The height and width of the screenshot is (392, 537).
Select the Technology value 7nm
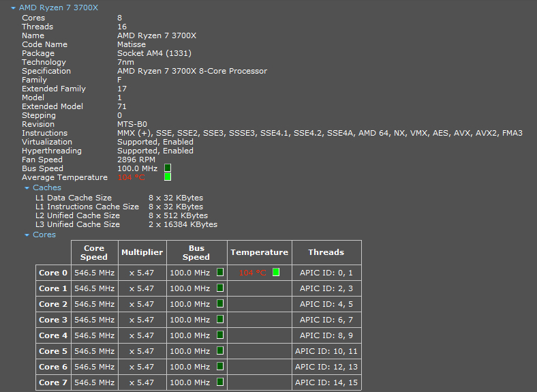(x=125, y=62)
